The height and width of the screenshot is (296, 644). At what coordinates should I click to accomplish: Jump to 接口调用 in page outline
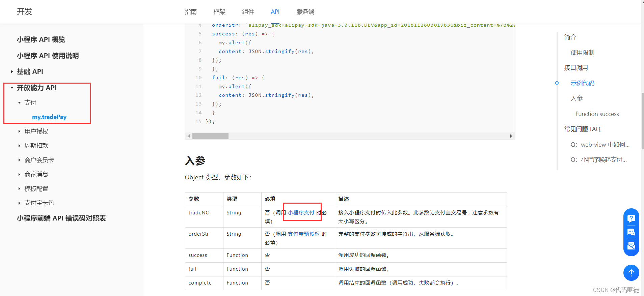coord(576,68)
